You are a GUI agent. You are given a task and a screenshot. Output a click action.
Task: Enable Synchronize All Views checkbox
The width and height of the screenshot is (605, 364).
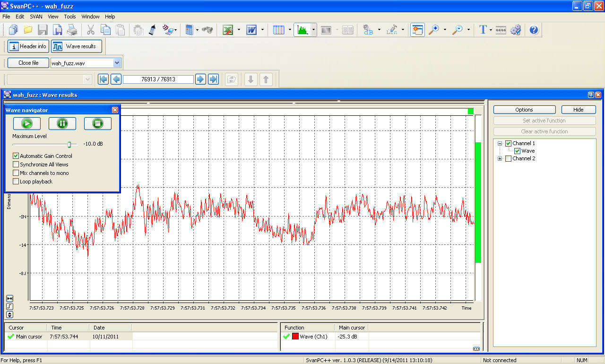coord(16,165)
